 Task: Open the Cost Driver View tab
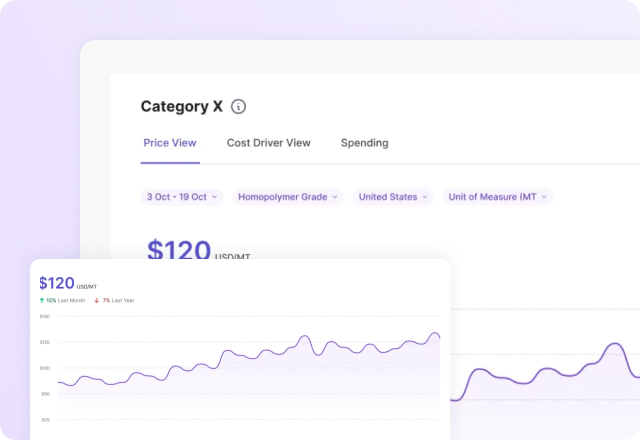click(269, 143)
